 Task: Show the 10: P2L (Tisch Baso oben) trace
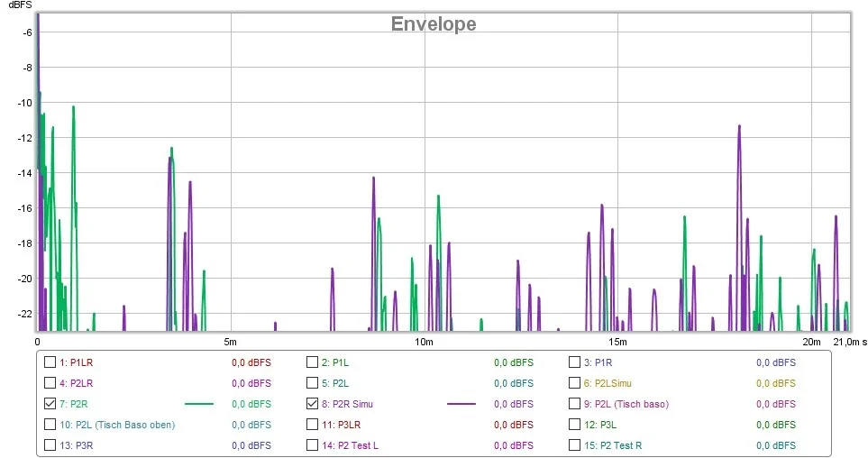tap(50, 425)
